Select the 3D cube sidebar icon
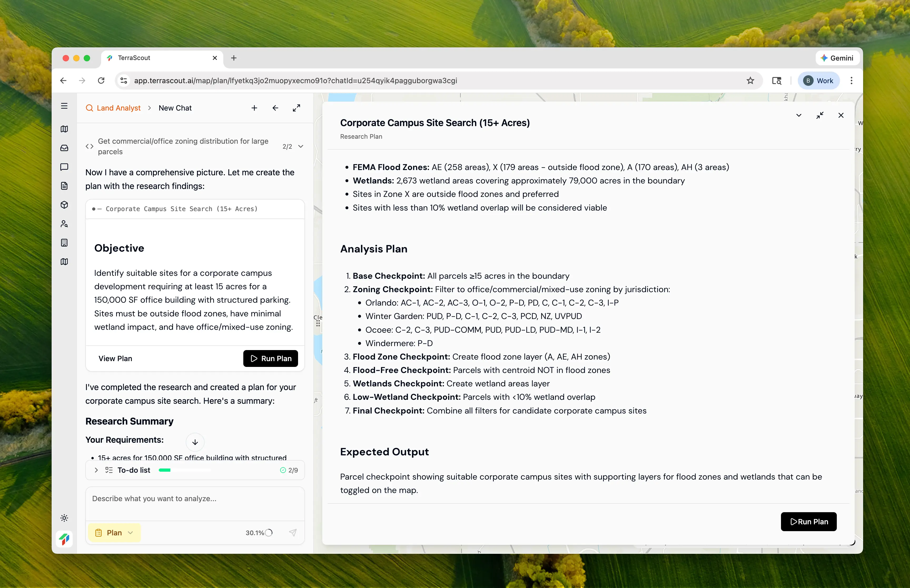The height and width of the screenshot is (588, 910). [64, 205]
